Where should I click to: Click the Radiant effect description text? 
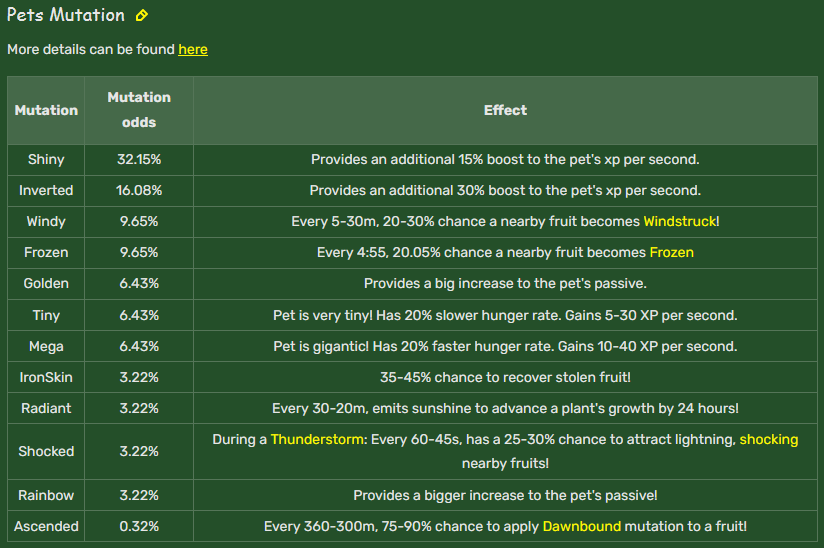[x=505, y=408]
